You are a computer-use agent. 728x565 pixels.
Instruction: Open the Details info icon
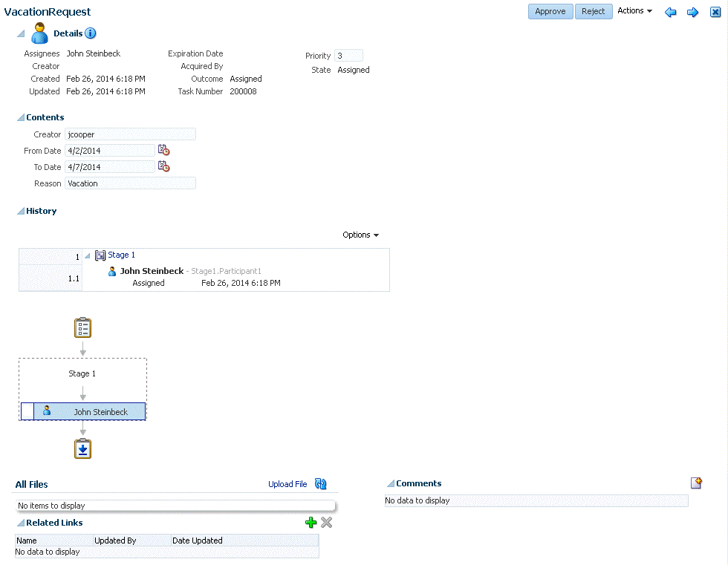(x=91, y=33)
